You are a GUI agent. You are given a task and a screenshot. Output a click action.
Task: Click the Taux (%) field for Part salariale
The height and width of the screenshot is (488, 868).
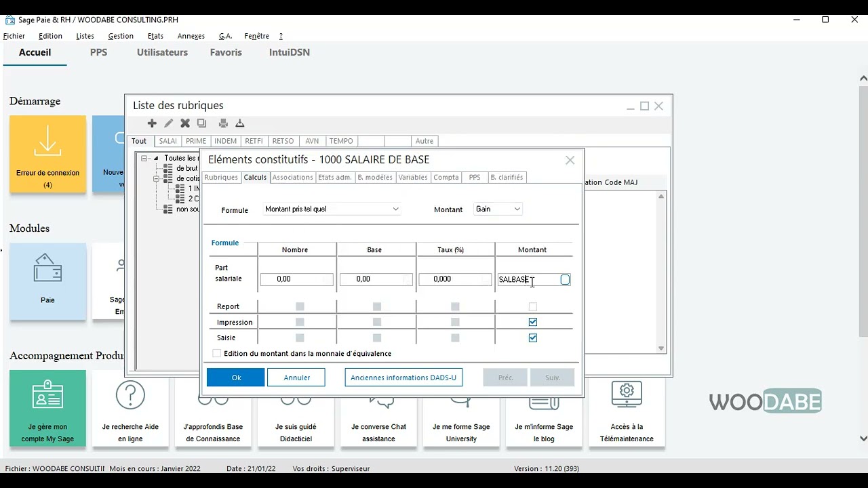tap(455, 279)
